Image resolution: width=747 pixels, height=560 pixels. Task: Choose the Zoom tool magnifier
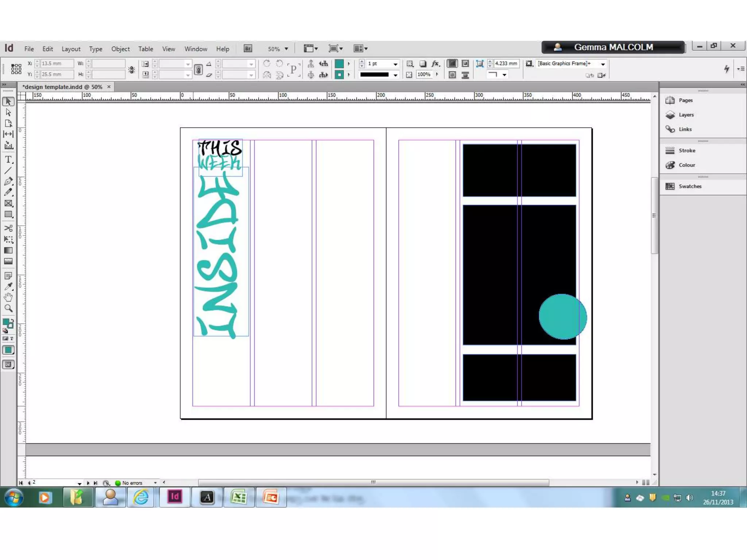click(x=8, y=308)
